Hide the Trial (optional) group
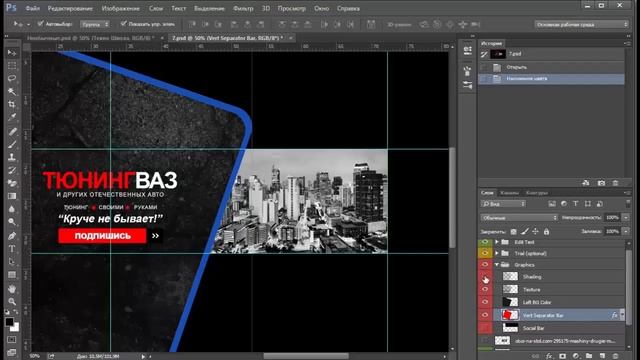The height and width of the screenshot is (360, 640). 485,253
